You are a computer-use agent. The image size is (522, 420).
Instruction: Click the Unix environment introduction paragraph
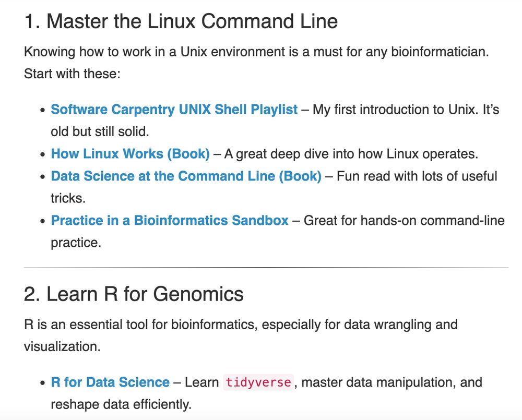click(256, 63)
